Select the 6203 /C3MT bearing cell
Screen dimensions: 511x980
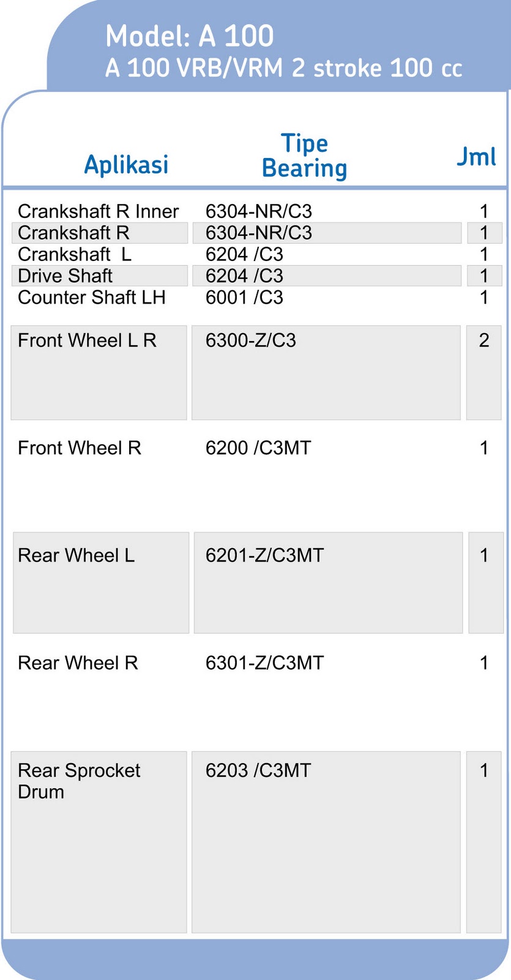[x=258, y=771]
